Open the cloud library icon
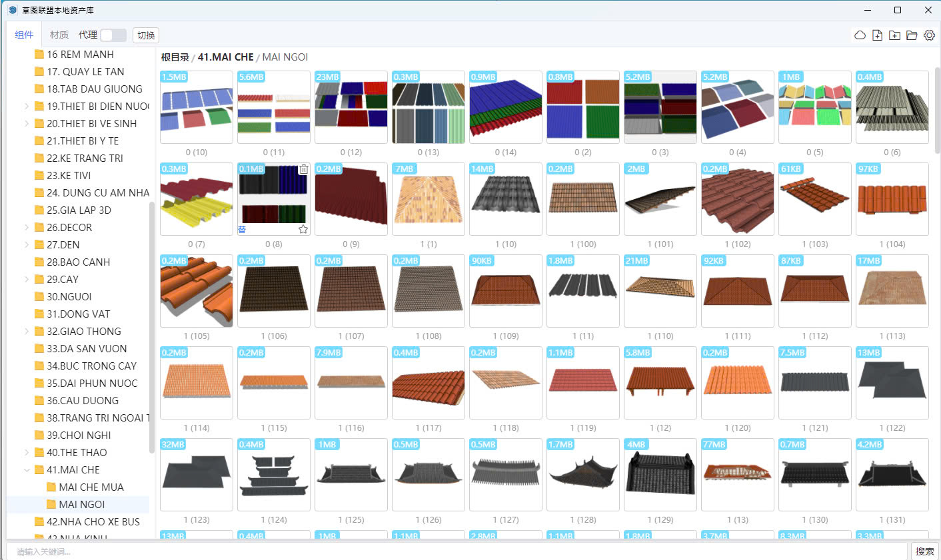Viewport: 941px width, 560px height. pyautogui.click(x=860, y=35)
